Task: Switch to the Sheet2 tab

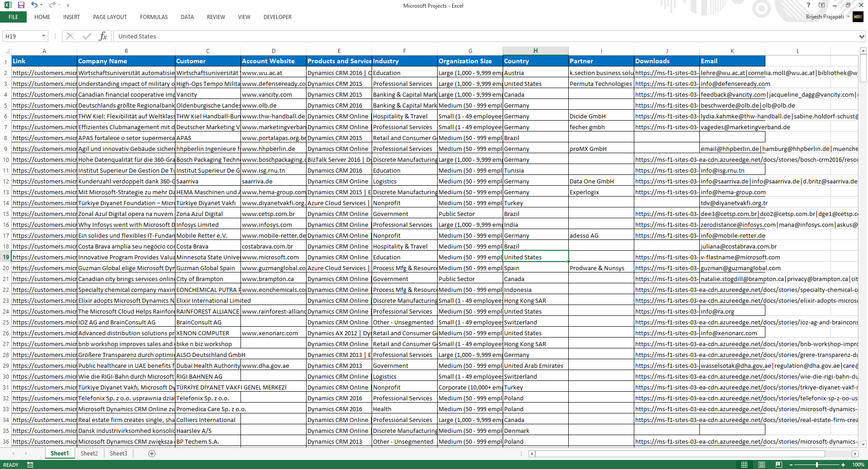Action: tap(89, 453)
